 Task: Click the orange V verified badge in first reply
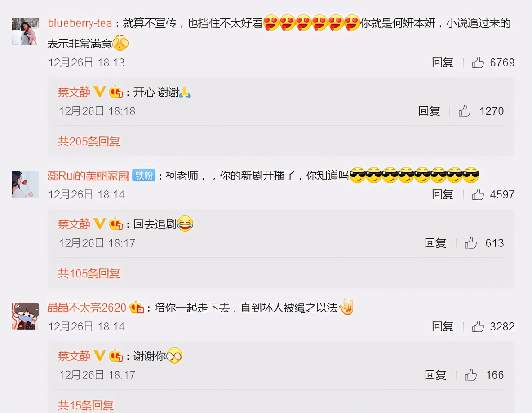tap(99, 92)
